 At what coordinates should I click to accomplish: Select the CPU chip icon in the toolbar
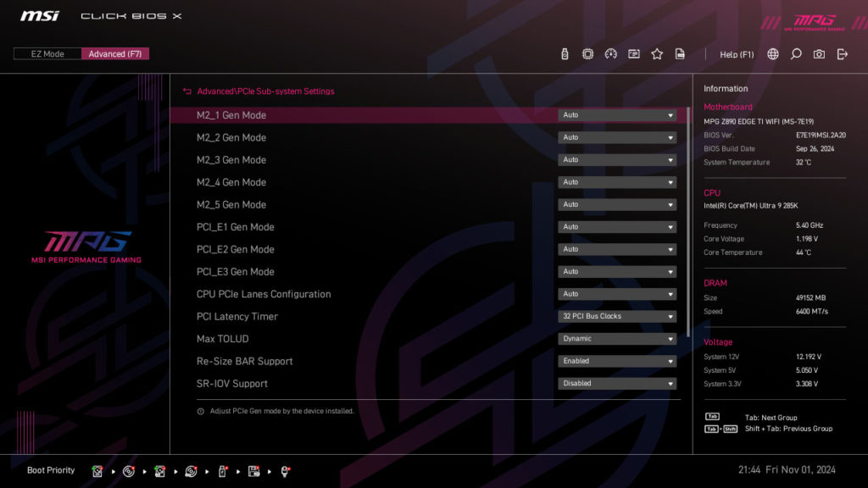pyautogui.click(x=587, y=53)
